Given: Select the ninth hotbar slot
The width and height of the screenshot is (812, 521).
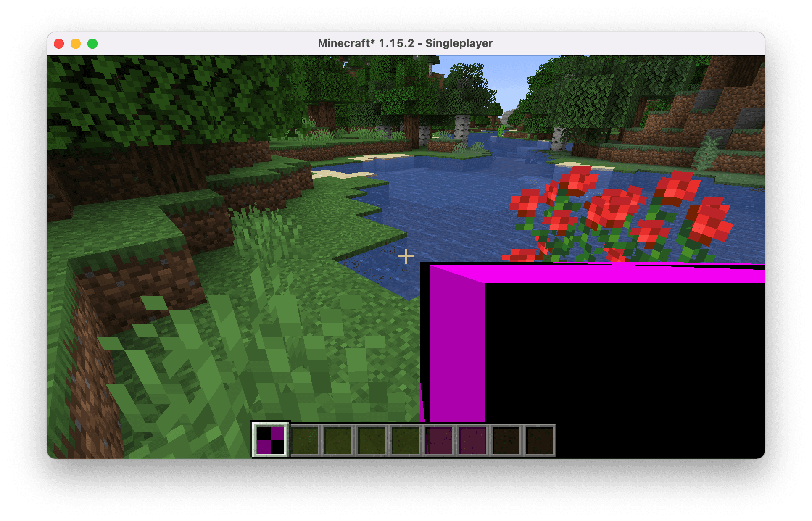Looking at the screenshot, I should [540, 440].
